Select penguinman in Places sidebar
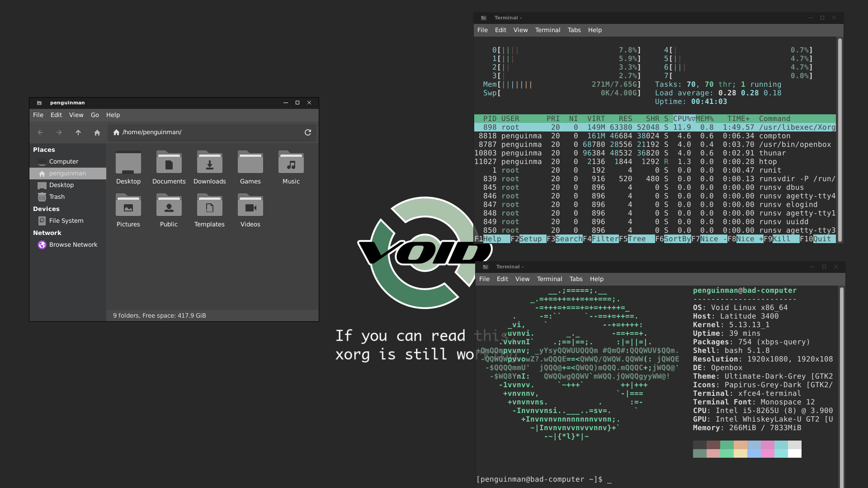Viewport: 868px width, 488px height. tap(68, 174)
